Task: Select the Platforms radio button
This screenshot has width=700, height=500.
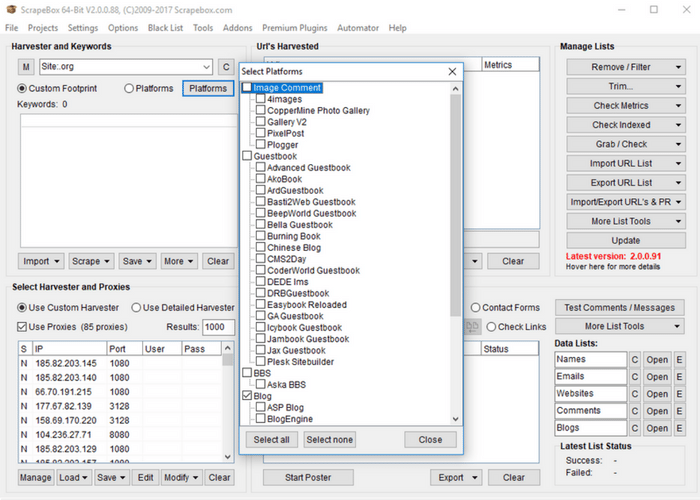Action: pos(129,88)
